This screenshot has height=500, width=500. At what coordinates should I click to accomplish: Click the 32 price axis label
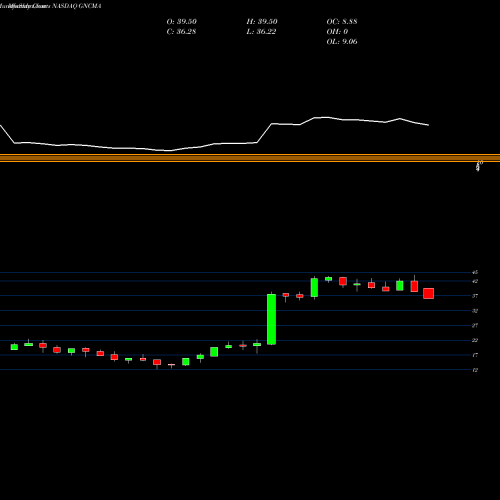(x=475, y=311)
